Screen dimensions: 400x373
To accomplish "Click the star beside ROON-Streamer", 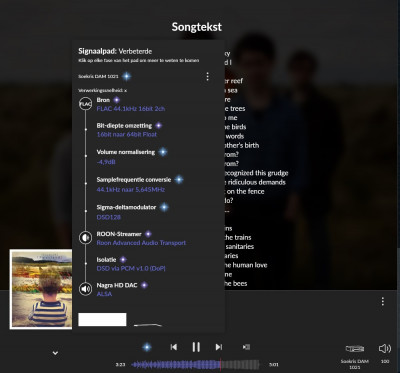I will (148, 234).
